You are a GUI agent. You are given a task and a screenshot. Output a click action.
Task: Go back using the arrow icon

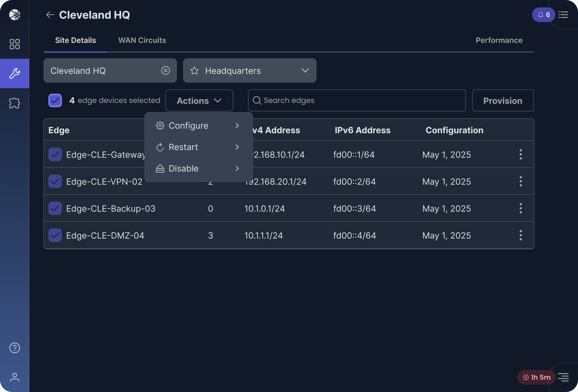[x=50, y=15]
